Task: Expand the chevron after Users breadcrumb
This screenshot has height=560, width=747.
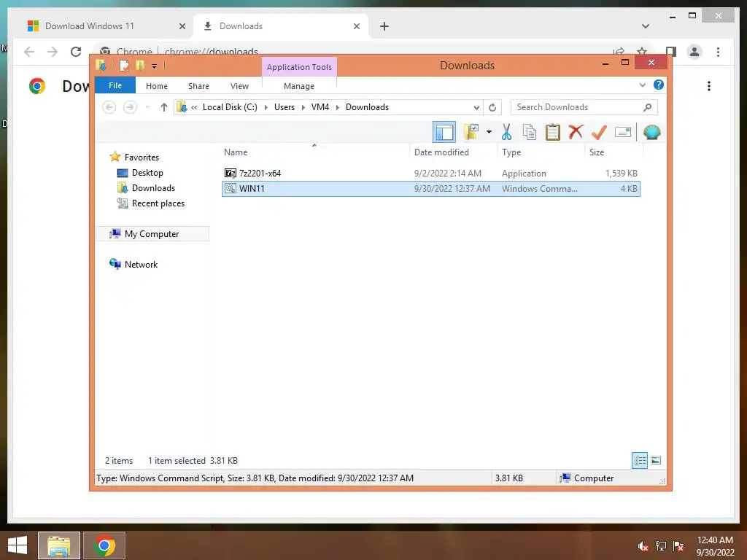Action: point(303,107)
